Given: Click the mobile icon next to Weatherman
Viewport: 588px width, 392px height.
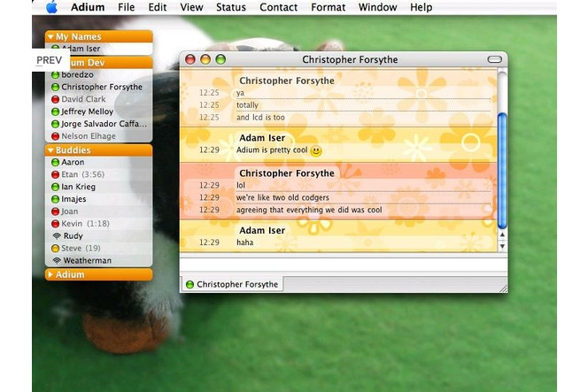Looking at the screenshot, I should 56,261.
